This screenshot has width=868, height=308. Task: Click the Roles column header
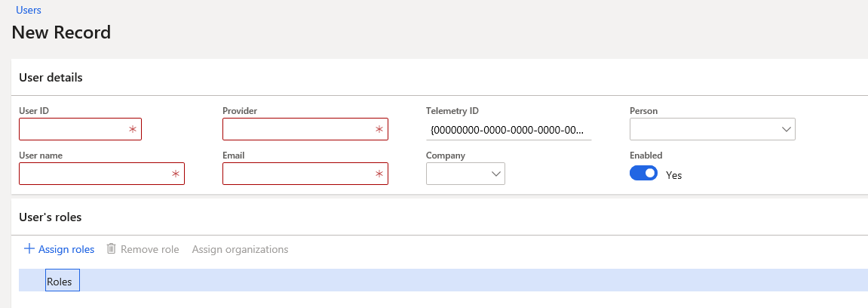tap(60, 282)
